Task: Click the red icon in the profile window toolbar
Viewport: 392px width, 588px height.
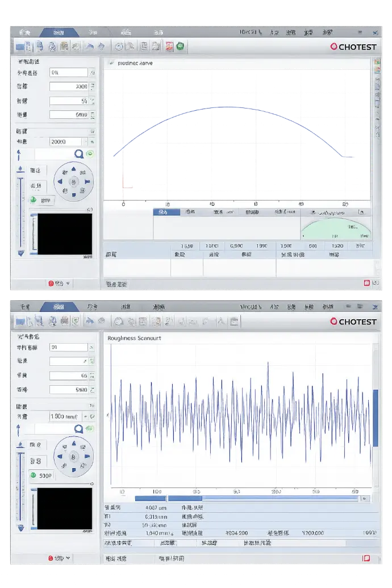Action: coord(169,47)
